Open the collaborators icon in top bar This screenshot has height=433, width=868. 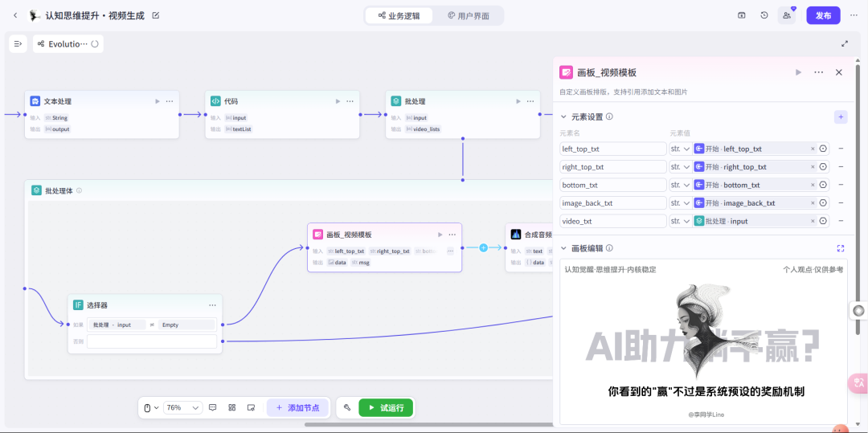(x=787, y=15)
